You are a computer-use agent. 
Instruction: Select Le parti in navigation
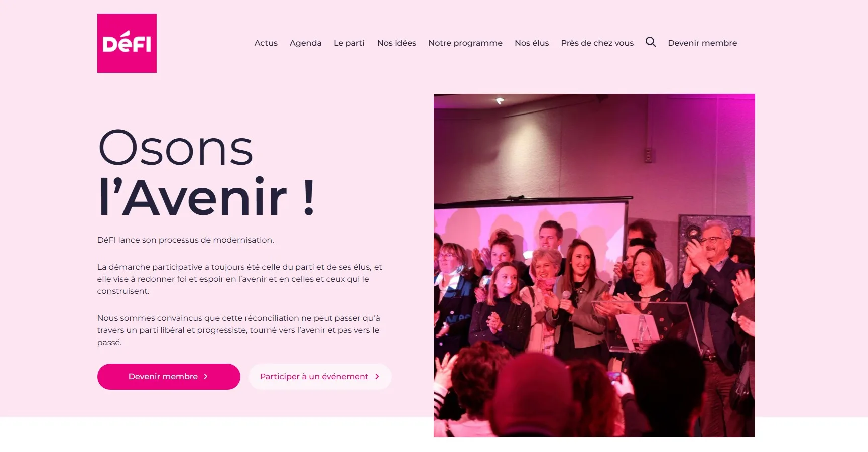pos(349,43)
